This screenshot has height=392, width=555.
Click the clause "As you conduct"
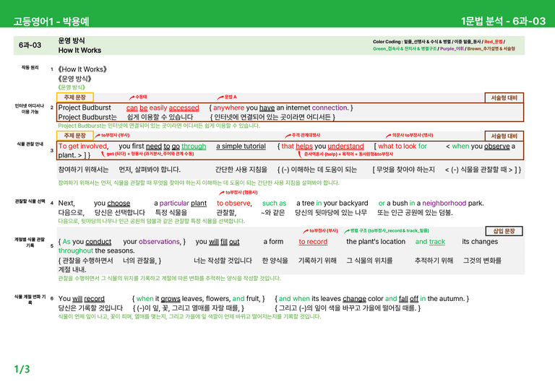click(x=87, y=242)
